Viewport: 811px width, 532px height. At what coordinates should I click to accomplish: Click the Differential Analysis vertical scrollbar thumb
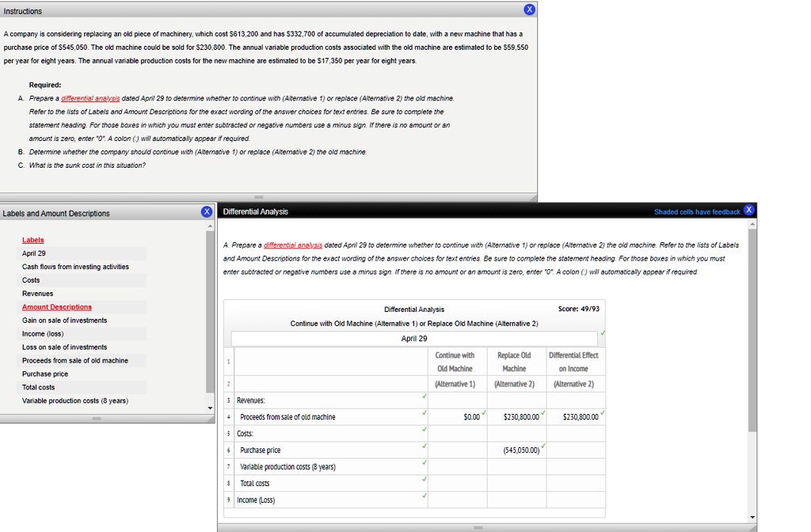[x=752, y=332]
